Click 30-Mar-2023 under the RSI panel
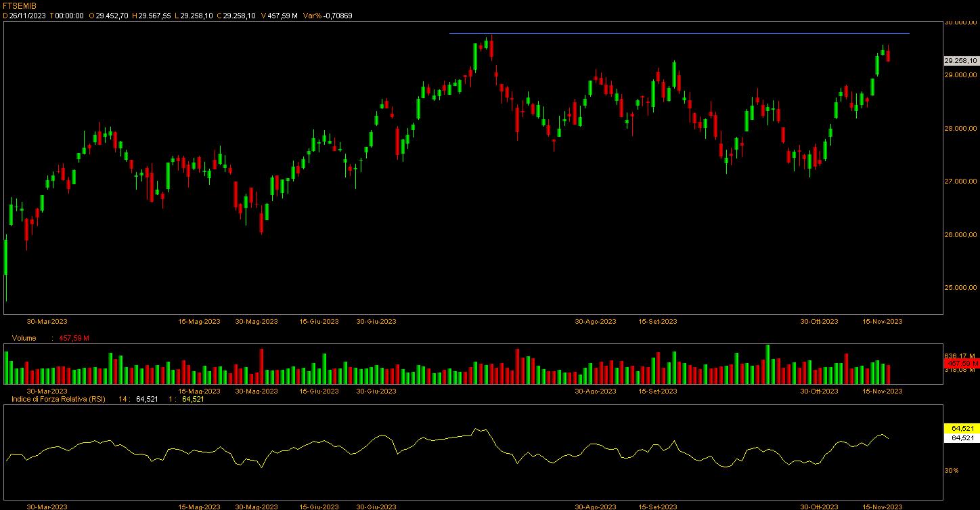Image resolution: width=980 pixels, height=510 pixels. pos(47,507)
